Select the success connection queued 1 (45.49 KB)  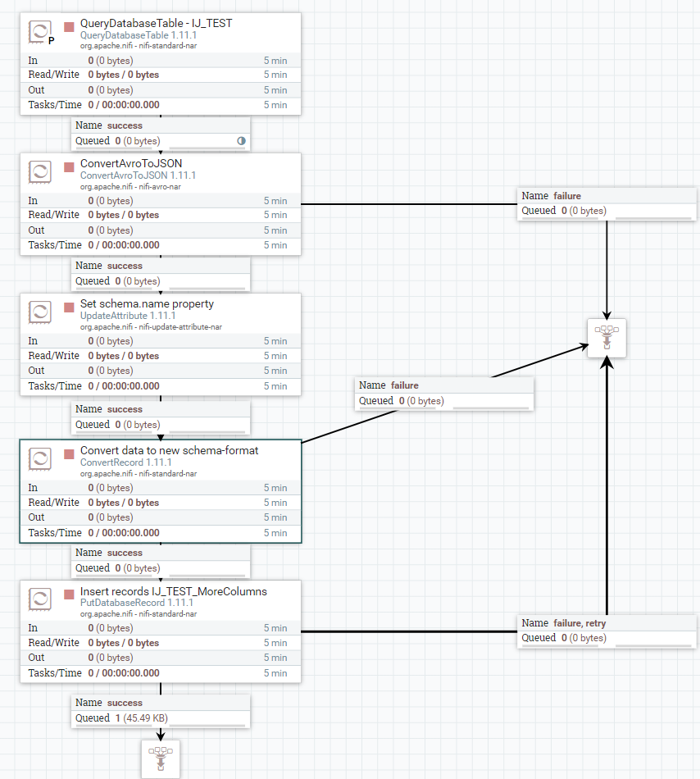click(x=161, y=711)
